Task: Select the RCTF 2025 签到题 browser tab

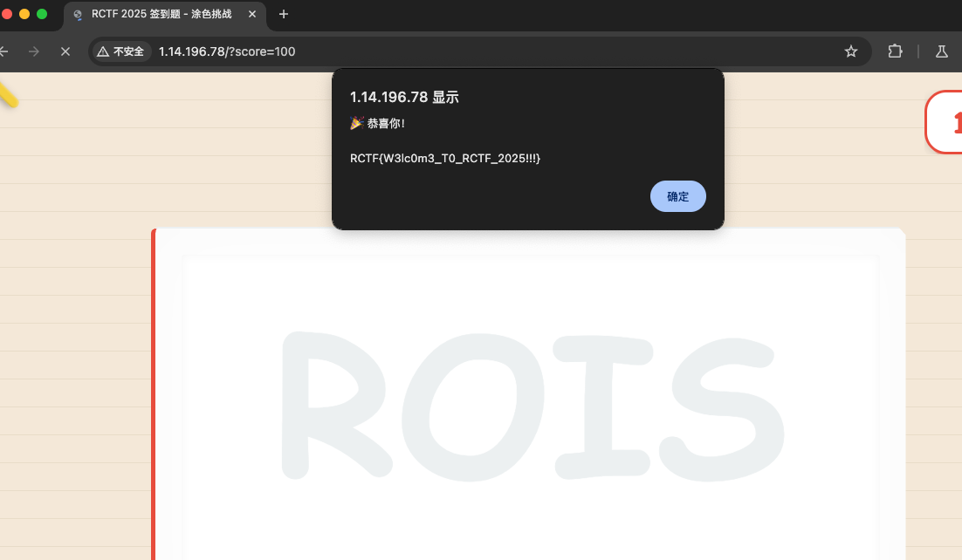Action: [164, 15]
